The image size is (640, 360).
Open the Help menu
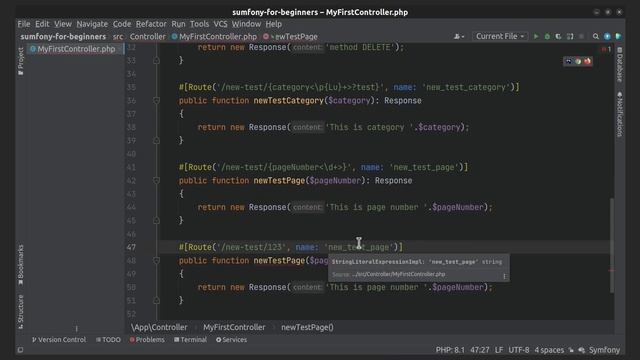[273, 24]
